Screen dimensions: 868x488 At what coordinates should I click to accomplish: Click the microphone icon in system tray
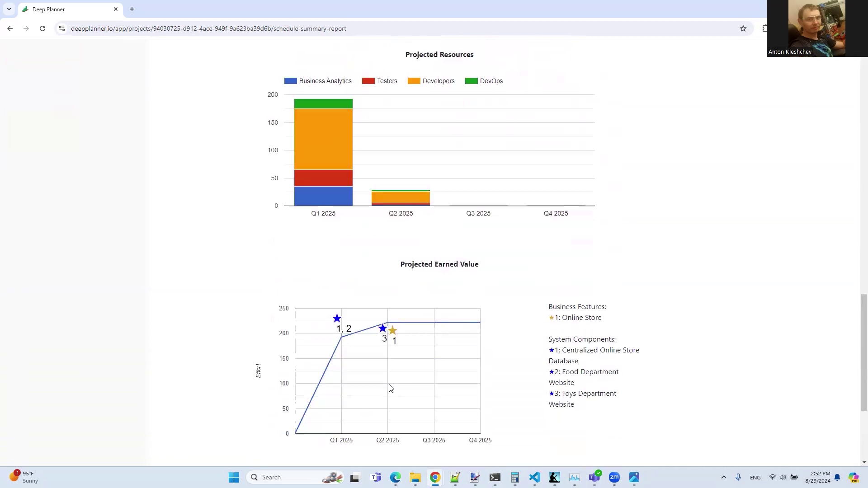[x=738, y=477]
